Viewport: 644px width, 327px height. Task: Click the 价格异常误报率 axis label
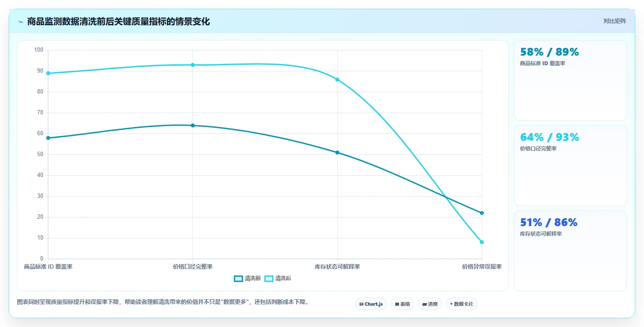click(482, 267)
